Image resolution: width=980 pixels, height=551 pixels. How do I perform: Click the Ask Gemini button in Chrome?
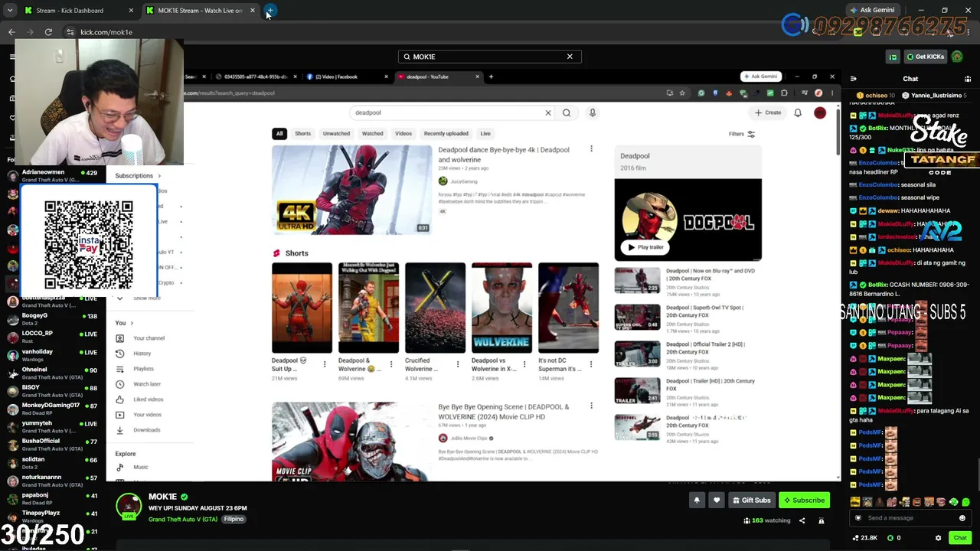[x=872, y=10]
